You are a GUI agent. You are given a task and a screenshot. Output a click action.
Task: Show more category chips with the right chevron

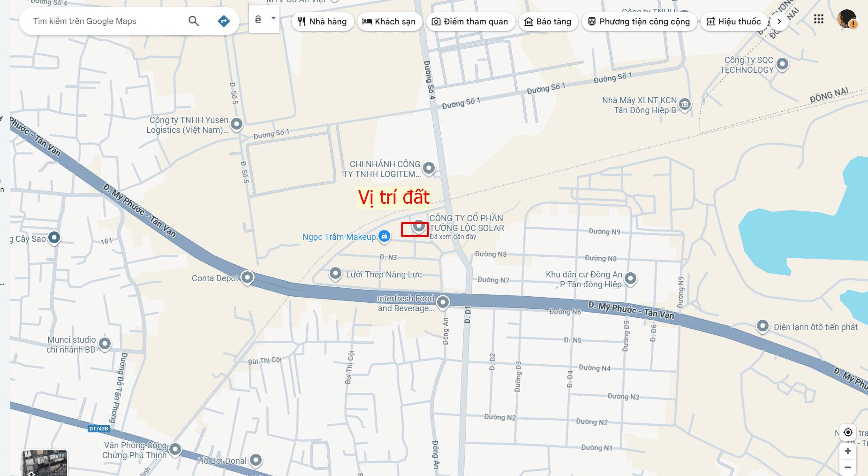point(779,22)
